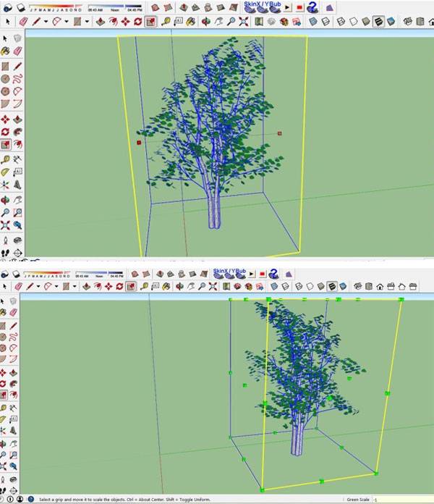This screenshot has width=434, height=504.
Task: Select the Walk footprints tool in upper left palette
Action: (x=6, y=253)
